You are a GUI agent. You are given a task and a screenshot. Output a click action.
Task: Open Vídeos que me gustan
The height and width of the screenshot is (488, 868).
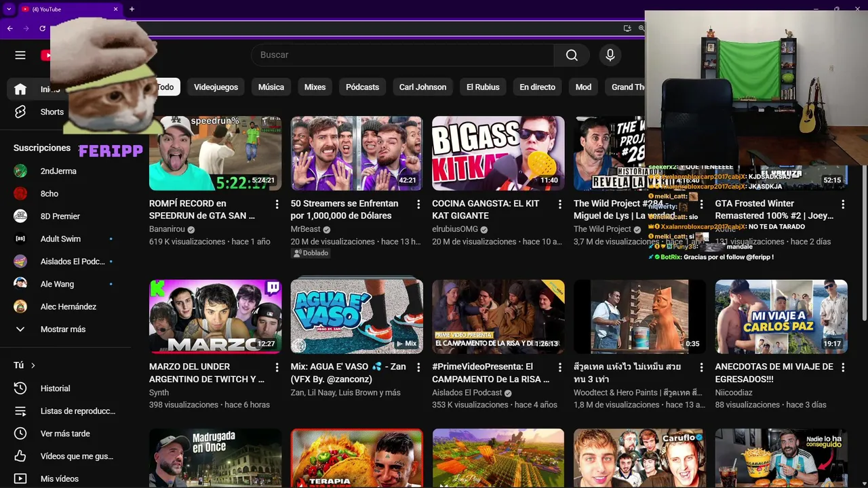(77, 456)
